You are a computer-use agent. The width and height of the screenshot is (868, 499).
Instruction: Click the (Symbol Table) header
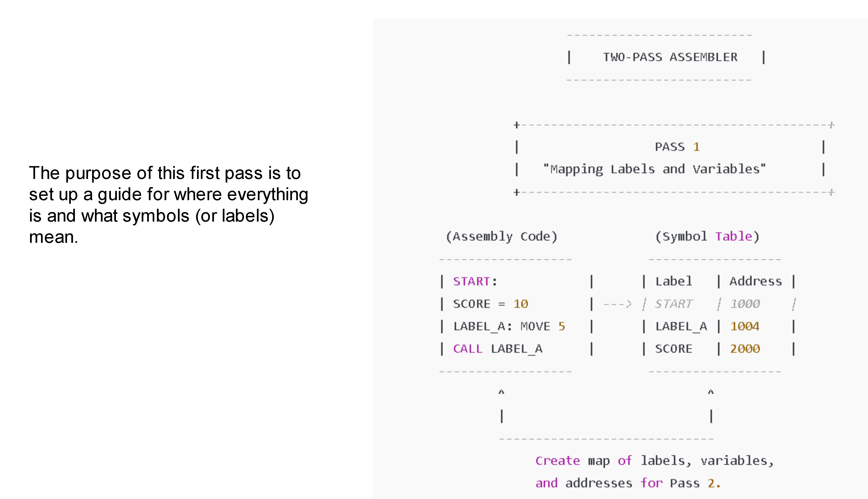click(x=707, y=236)
